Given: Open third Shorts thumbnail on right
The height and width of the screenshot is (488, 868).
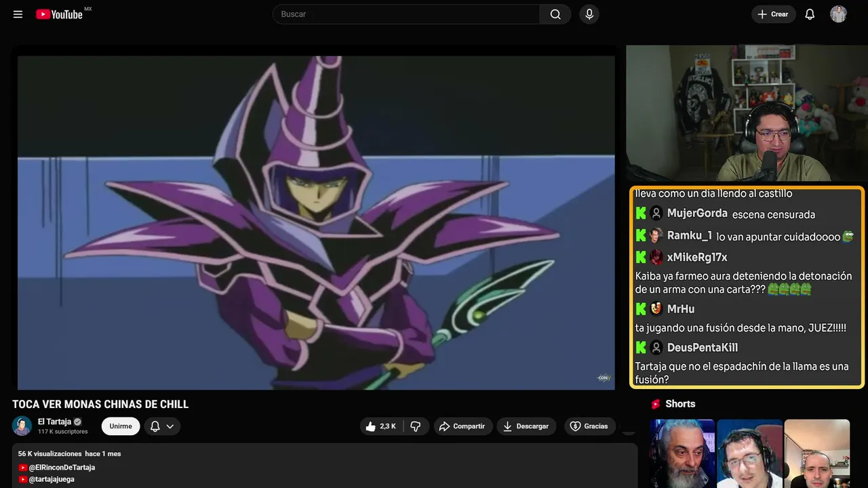Looking at the screenshot, I should (x=817, y=453).
